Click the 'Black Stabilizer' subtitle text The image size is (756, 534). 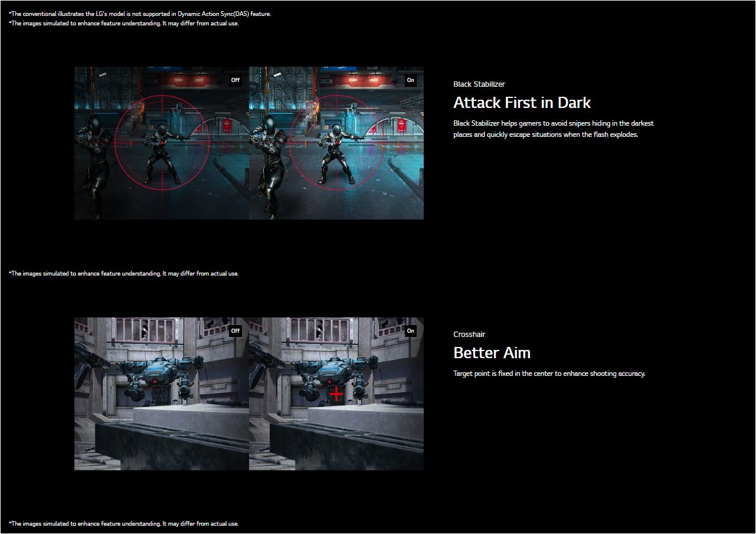(479, 84)
